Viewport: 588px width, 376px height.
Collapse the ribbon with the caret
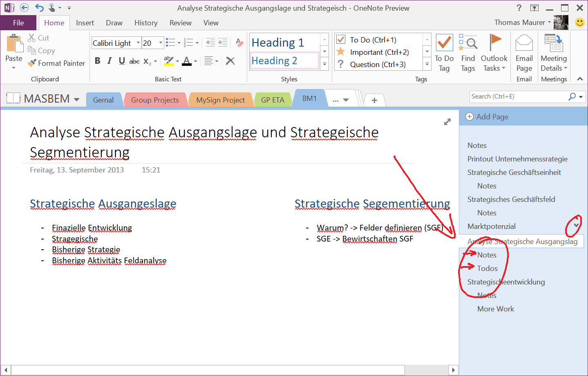tap(580, 79)
